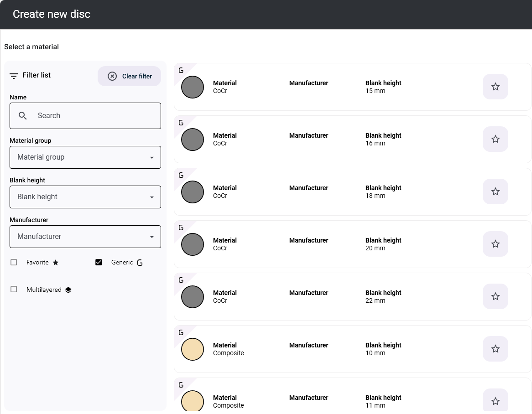This screenshot has height=414, width=532.
Task: Favorite the CoCr 16 mm material
Action: click(x=495, y=139)
